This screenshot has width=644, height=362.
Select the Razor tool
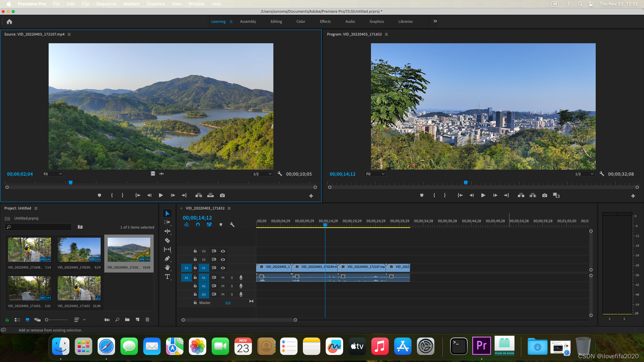[x=167, y=240]
